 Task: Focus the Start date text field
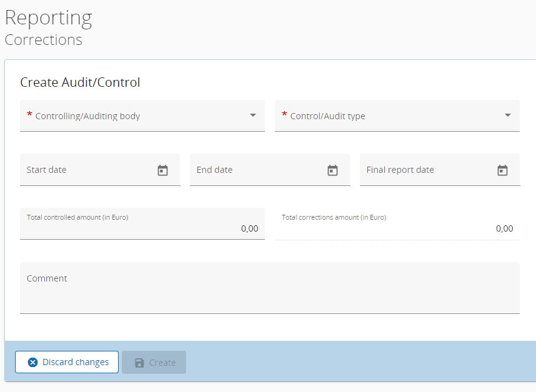[87, 170]
